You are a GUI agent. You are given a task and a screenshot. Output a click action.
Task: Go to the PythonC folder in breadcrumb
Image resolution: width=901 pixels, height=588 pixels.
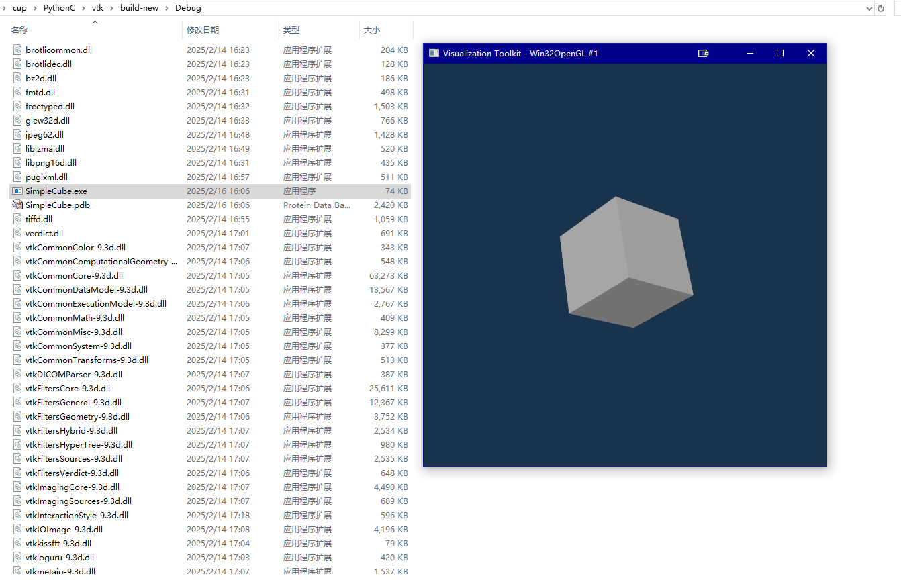click(59, 8)
